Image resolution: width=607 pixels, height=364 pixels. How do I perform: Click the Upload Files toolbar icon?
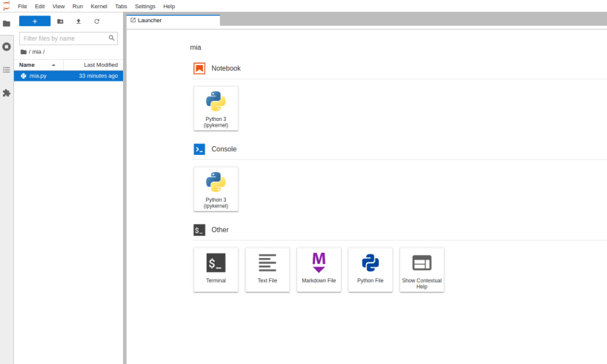(79, 21)
